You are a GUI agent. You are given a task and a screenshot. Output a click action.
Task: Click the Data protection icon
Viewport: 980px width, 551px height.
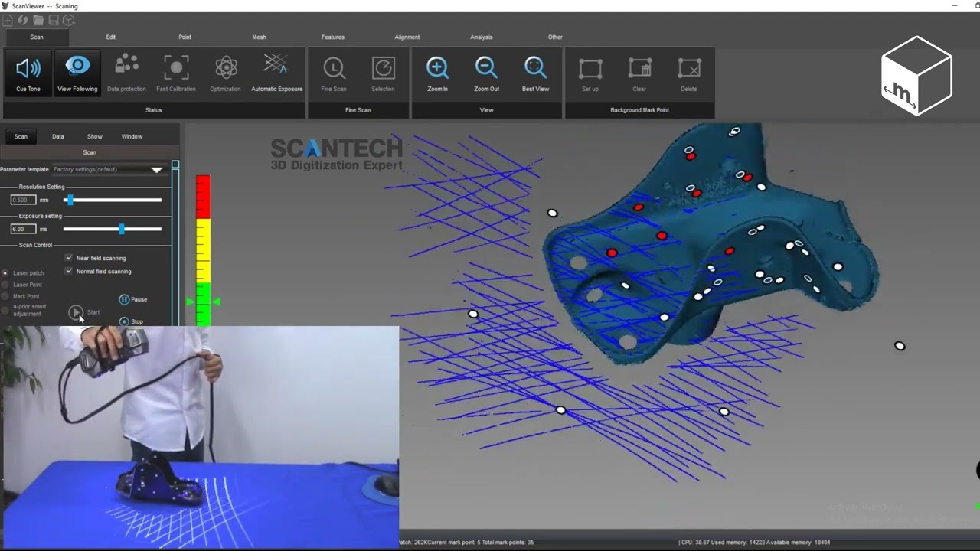(x=126, y=73)
